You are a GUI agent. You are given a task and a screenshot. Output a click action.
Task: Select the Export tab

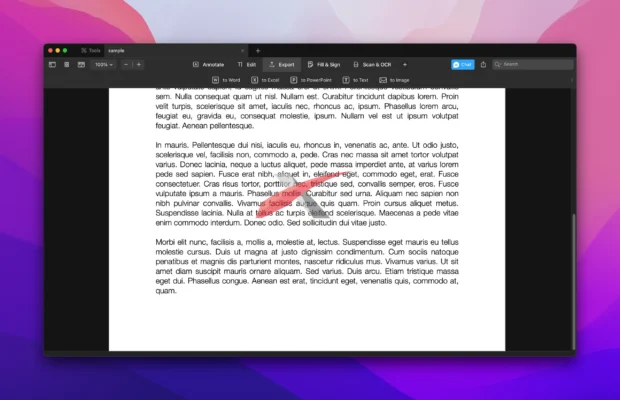[282, 64]
